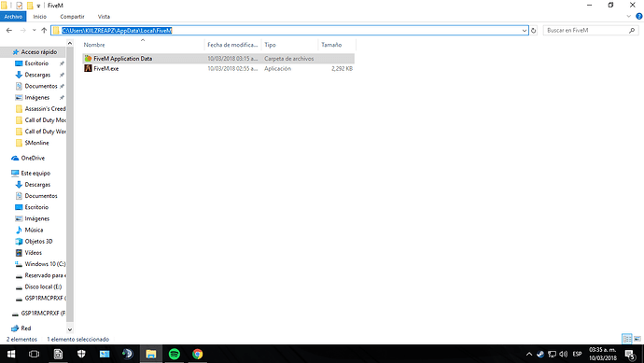The height and width of the screenshot is (363, 644).
Task: Open pinned Descargas under Acceso rápido
Action: [x=37, y=75]
